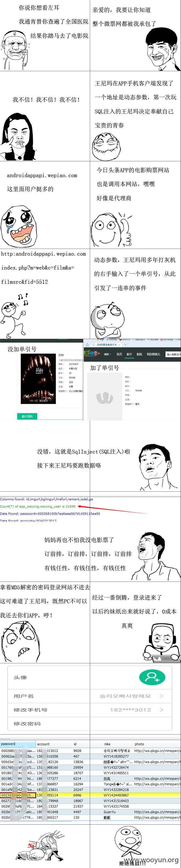Open the 我的微票儿 menu item
The width and height of the screenshot is (181, 868).
153,354
